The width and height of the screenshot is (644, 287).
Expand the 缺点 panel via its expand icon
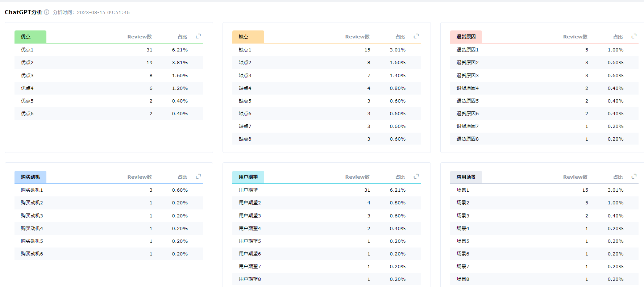[x=416, y=36]
